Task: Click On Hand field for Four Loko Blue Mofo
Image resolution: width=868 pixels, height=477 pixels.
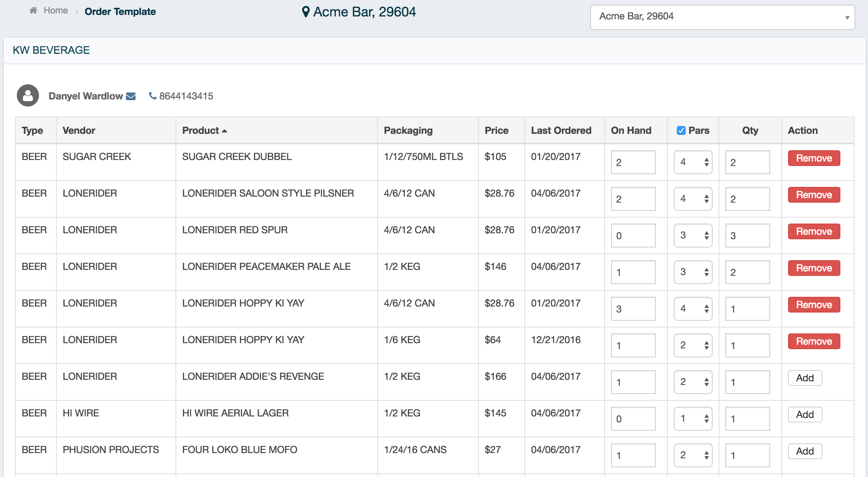Action: coord(633,455)
